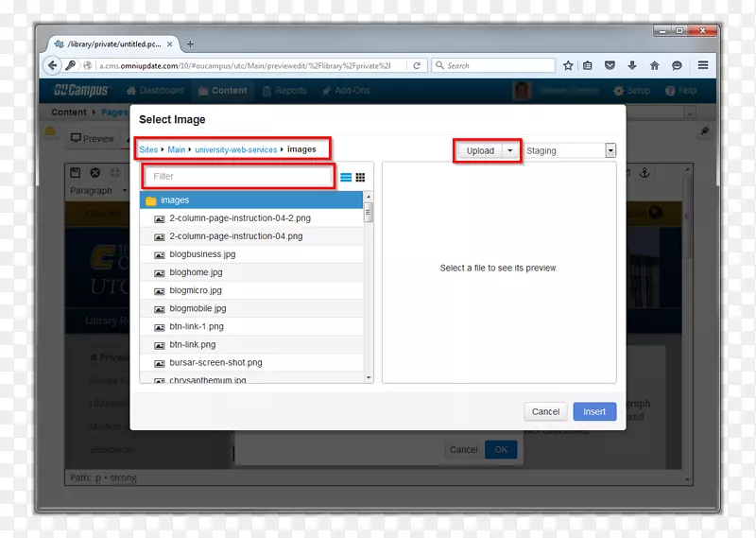Click the key icon in address bar
Screen dimensions: 756x538
point(71,65)
